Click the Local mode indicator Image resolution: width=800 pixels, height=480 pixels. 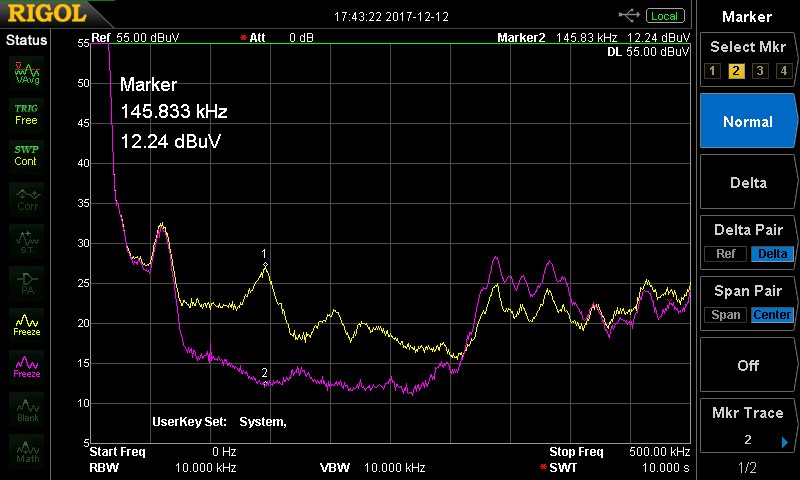665,16
